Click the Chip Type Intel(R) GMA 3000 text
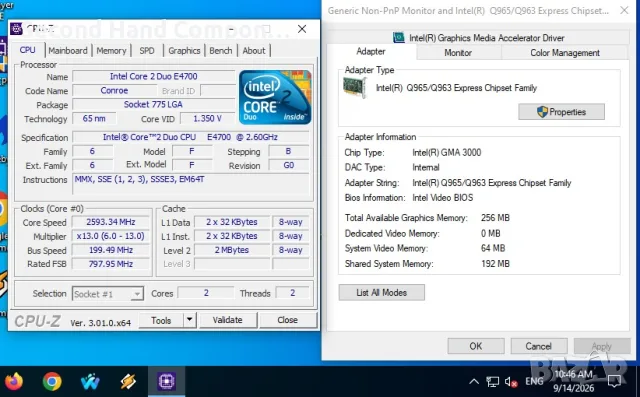This screenshot has width=640, height=397. (x=447, y=153)
